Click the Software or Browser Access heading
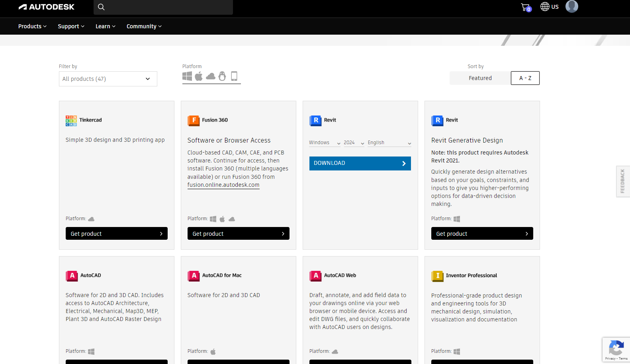 [229, 140]
